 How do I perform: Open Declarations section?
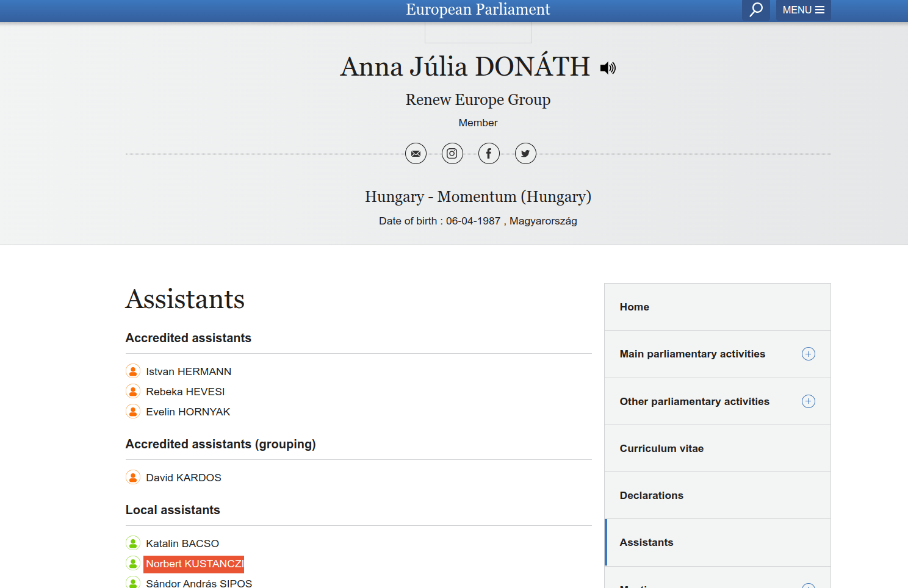[718, 495]
